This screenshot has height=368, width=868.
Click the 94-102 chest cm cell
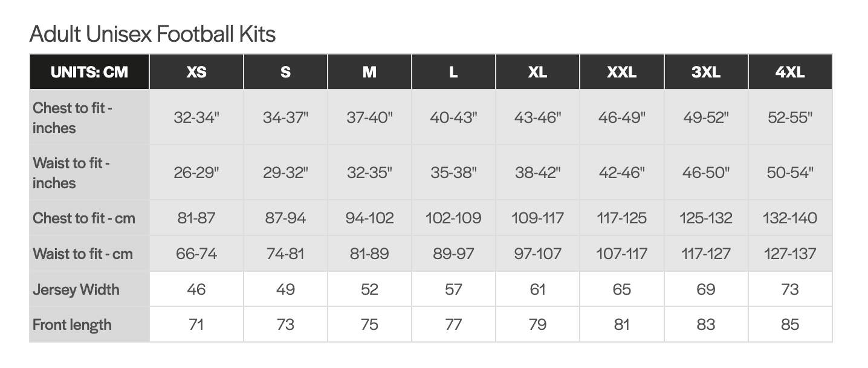369,218
